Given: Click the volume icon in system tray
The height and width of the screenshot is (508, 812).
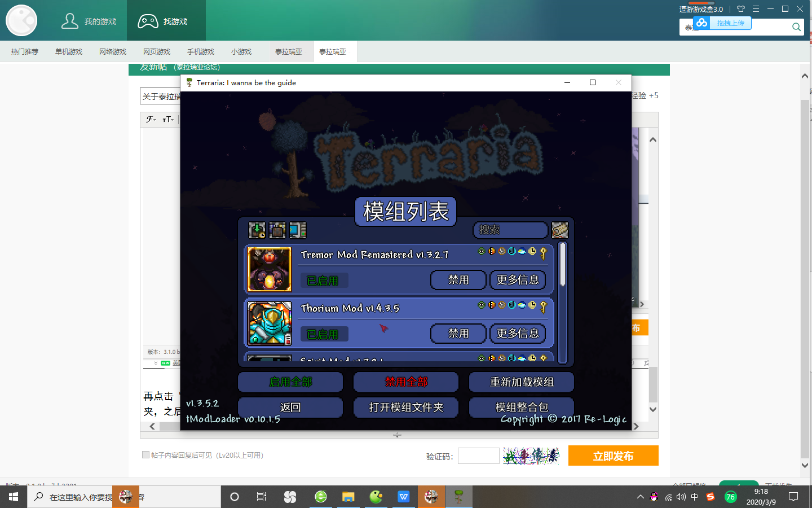Looking at the screenshot, I should [681, 497].
